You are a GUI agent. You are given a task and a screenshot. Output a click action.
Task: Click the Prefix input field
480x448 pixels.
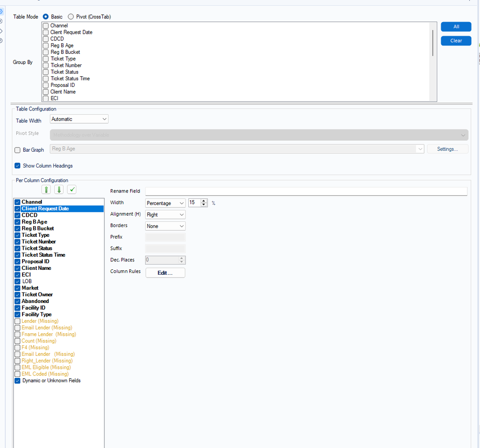(x=165, y=237)
